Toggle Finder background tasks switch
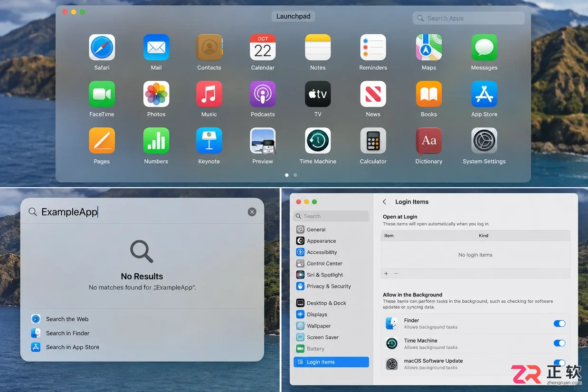The height and width of the screenshot is (392, 588). click(560, 324)
